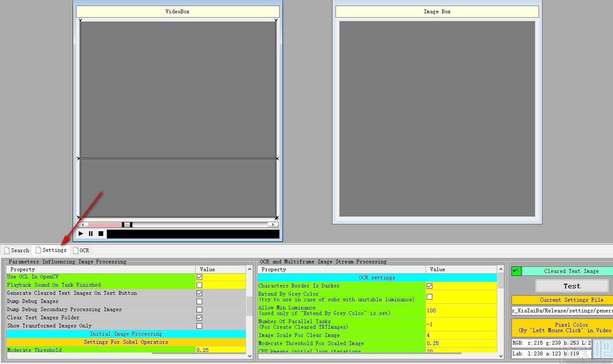Screen dimensions: 613x364
Task: Stop the video with square icon
Action: coord(101,234)
